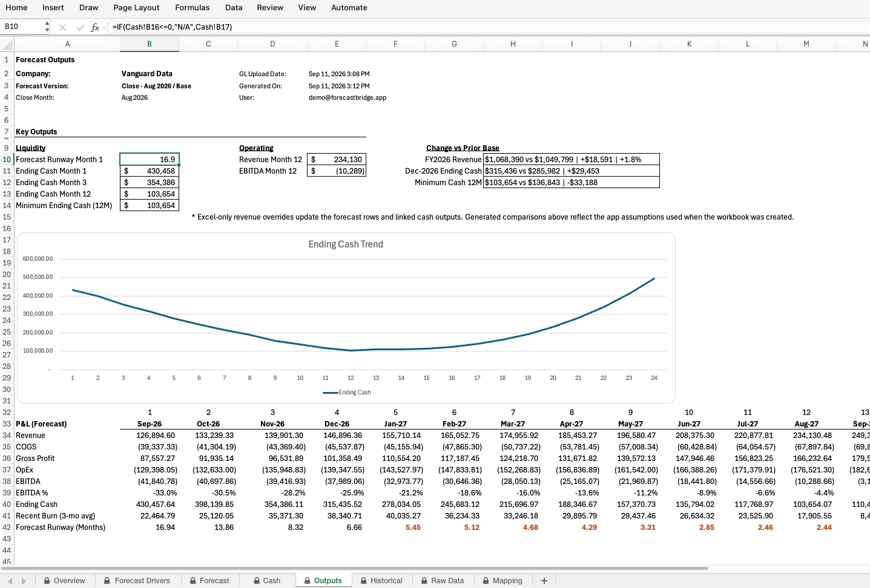Select the Minimum Cash 12M comparison cell
Viewport: 870px width, 588px height.
[x=572, y=183]
